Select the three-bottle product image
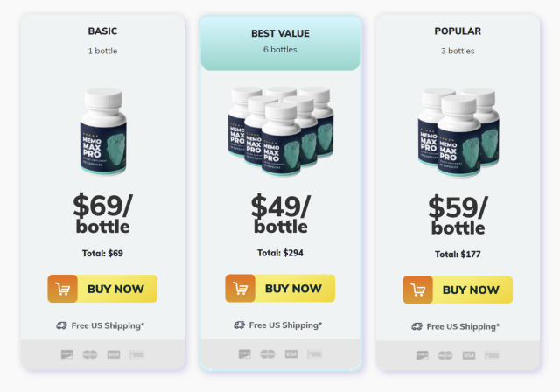This screenshot has width=560, height=392. [x=458, y=133]
